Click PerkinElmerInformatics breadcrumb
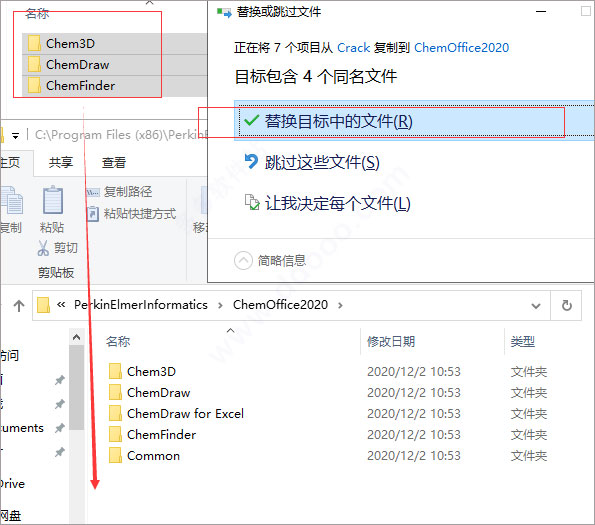595x525 pixels. click(141, 305)
